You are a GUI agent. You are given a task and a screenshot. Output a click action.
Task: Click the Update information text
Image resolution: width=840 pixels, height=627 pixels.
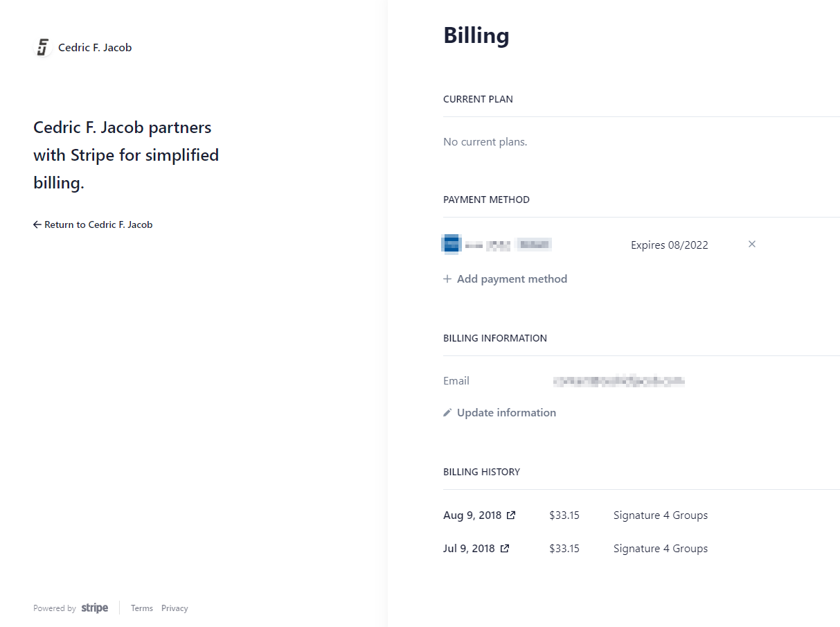click(506, 413)
